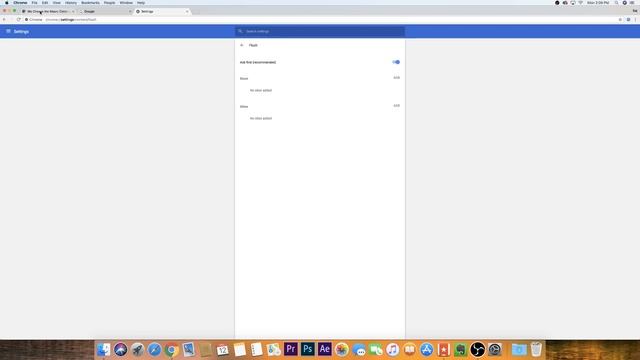Open the Bookmarks menu
This screenshot has width=640, height=360.
90,3
